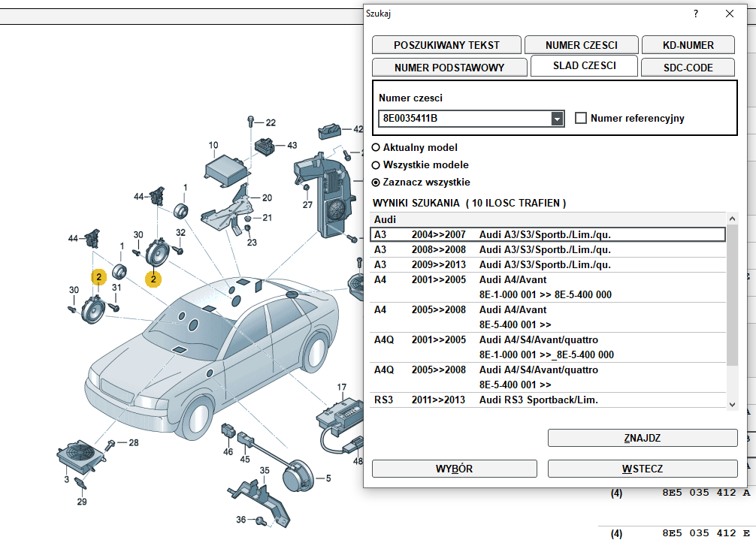
Task: Select part number 35 in the diagram
Action: point(265,470)
